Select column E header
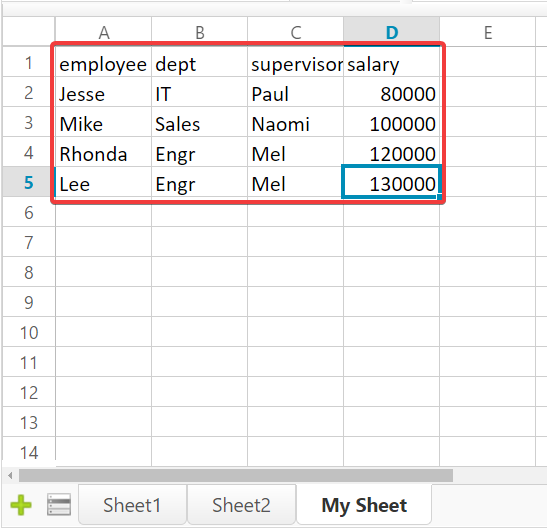547x529 pixels. click(488, 32)
